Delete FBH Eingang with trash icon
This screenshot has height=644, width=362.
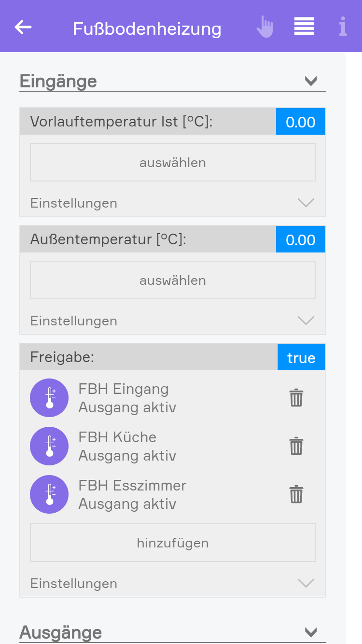pyautogui.click(x=296, y=398)
